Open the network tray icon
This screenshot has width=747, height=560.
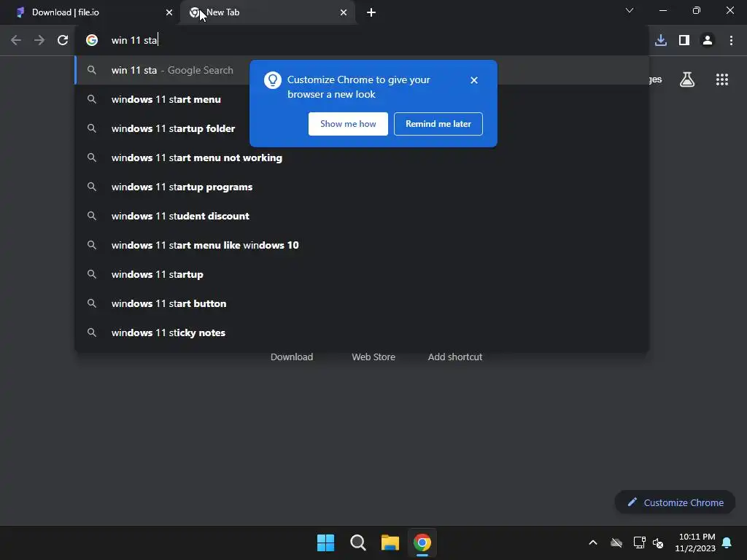(x=639, y=542)
